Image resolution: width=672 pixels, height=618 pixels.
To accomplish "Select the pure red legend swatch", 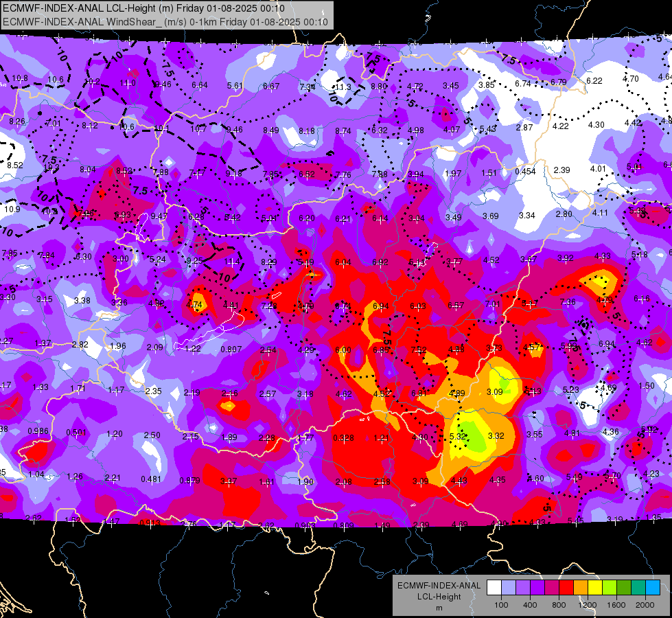I will click(566, 587).
